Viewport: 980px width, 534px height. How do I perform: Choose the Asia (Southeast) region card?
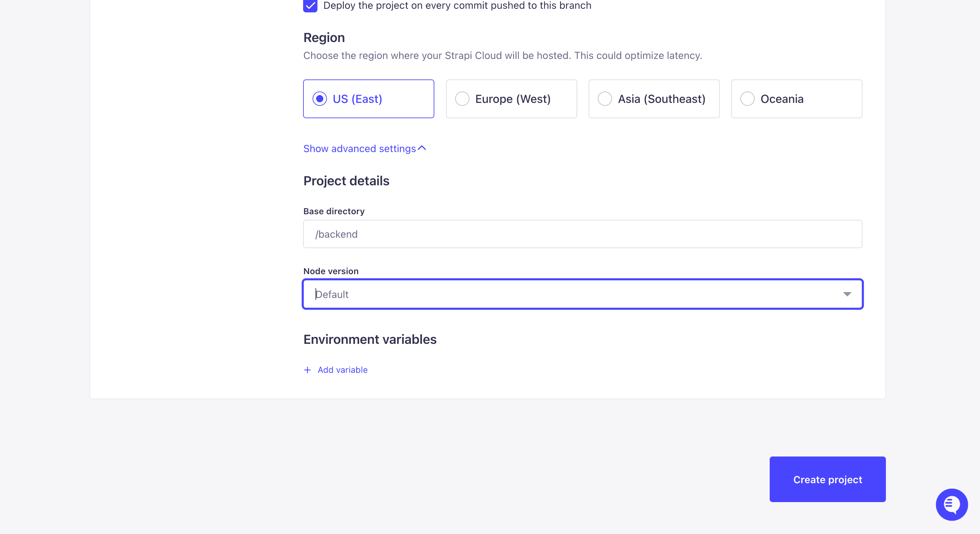click(x=654, y=99)
